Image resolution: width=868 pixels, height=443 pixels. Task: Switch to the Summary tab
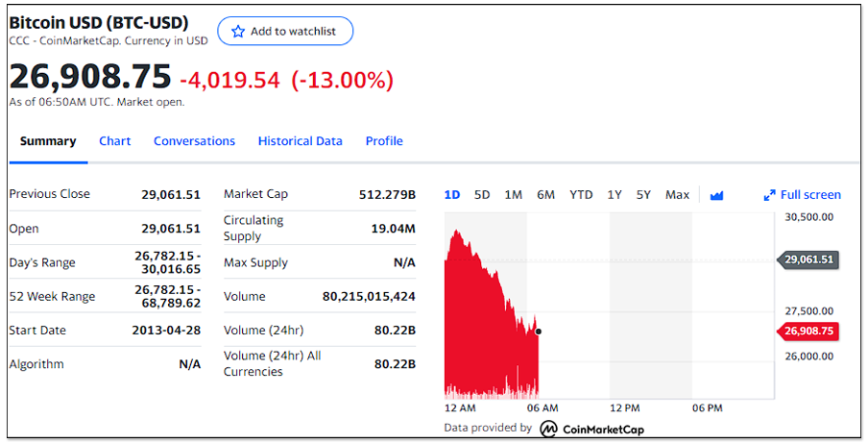[x=48, y=141]
